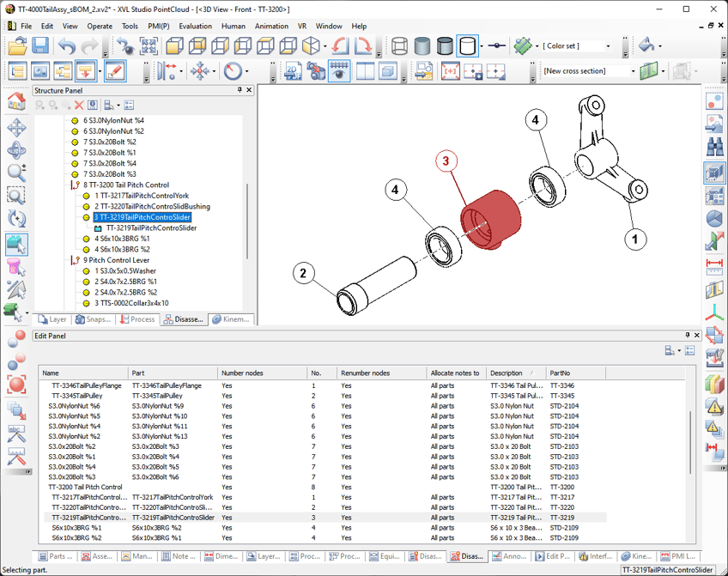Choose the Zoom magnifier tool
This screenshot has height=576, width=728.
[x=16, y=173]
